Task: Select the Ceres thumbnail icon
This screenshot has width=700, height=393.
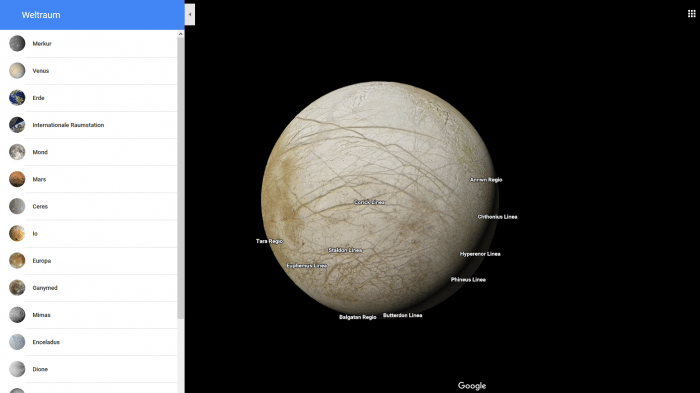Action: tap(17, 206)
